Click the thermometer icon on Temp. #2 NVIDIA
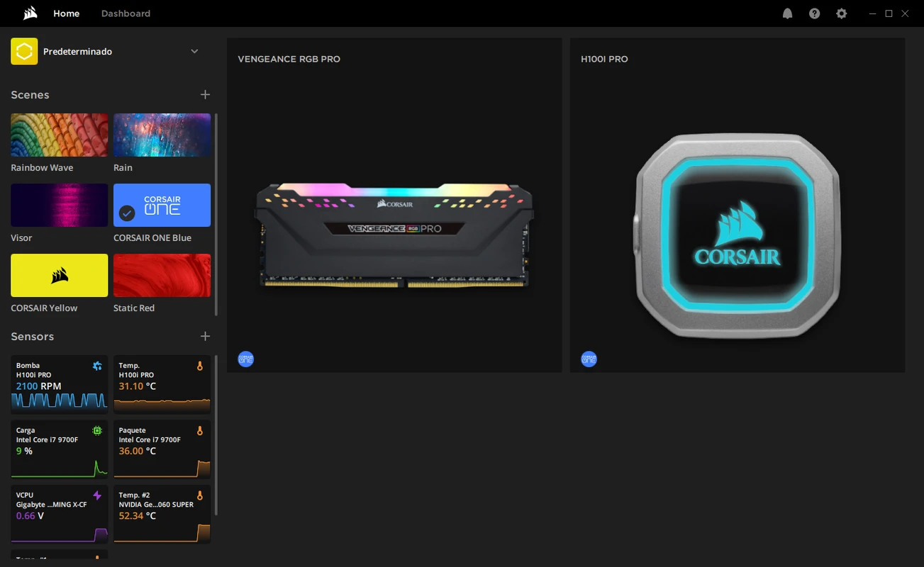 [x=199, y=495]
